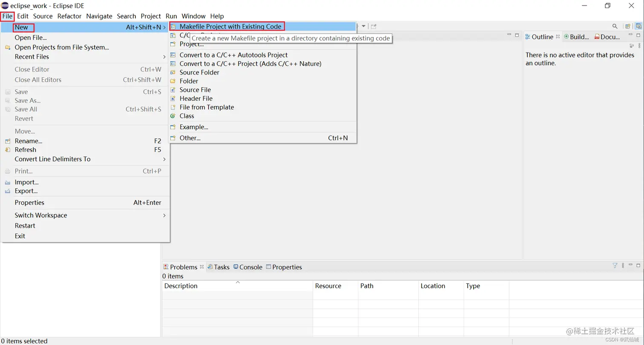Open the Navigate menu
This screenshot has width=644, height=345.
click(x=99, y=16)
